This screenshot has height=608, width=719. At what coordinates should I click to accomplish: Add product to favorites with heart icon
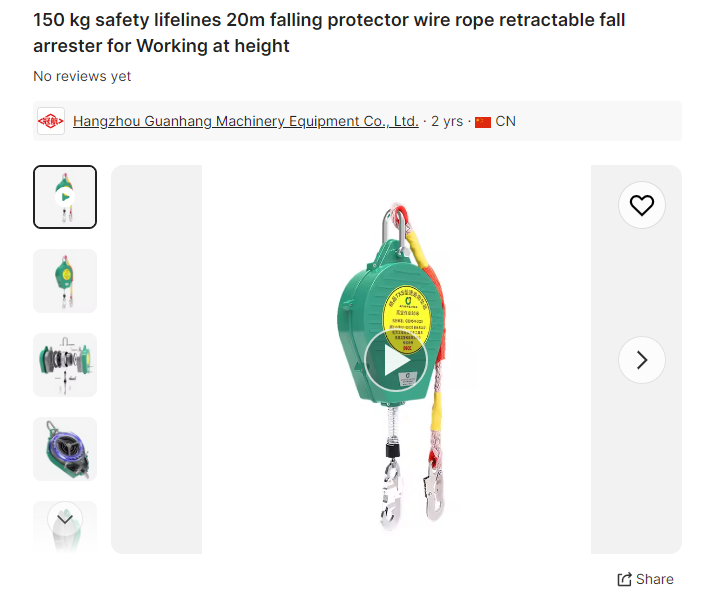(641, 205)
